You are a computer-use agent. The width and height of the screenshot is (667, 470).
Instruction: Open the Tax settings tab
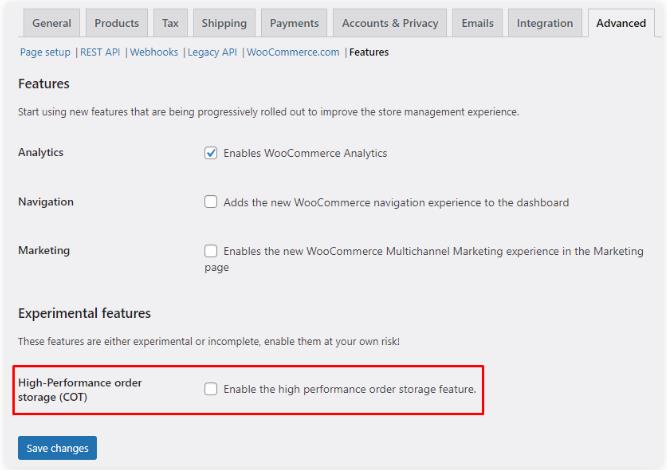pyautogui.click(x=170, y=23)
